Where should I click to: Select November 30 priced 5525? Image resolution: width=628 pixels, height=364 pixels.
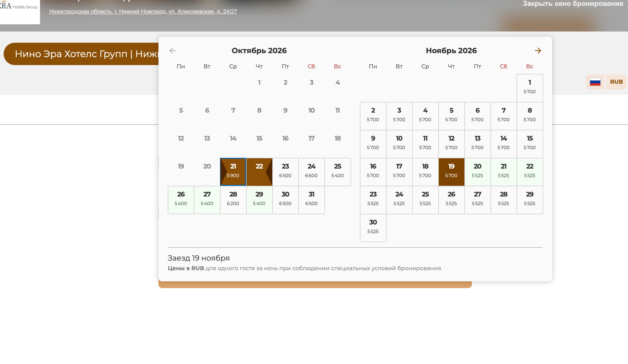(x=373, y=228)
